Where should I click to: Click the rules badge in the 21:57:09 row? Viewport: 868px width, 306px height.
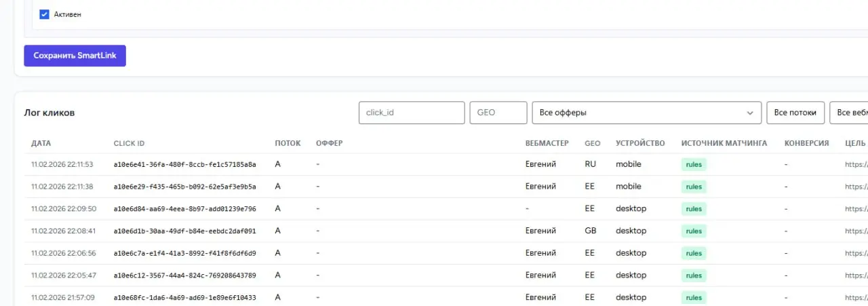694,297
